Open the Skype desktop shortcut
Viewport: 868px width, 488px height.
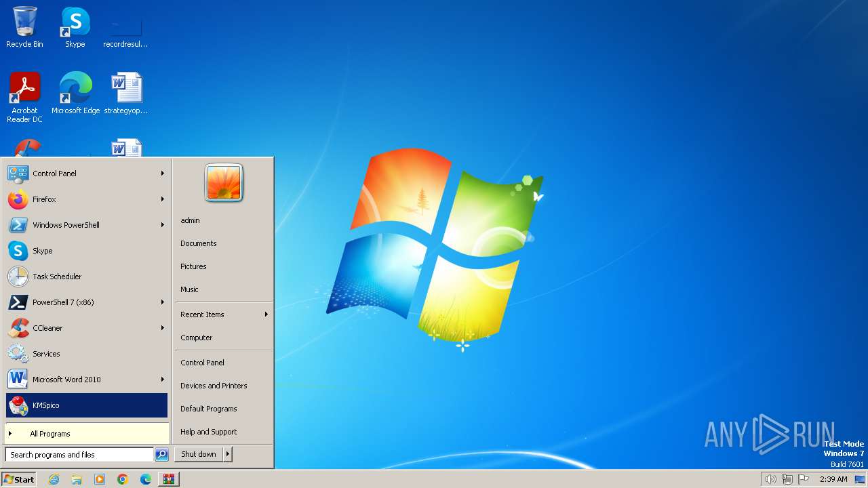(x=75, y=27)
